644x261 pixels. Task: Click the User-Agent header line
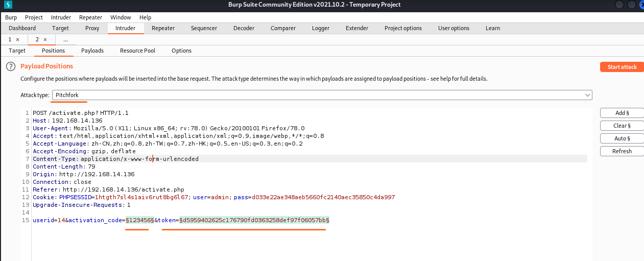(169, 128)
